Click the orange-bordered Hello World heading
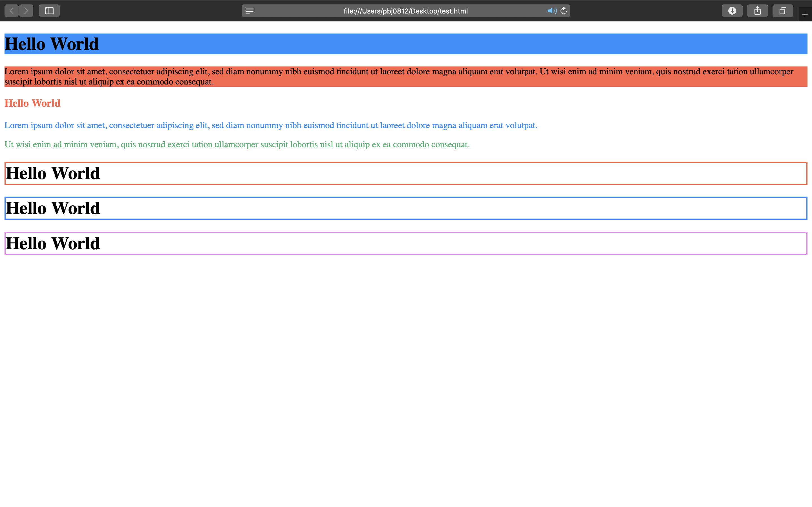 pos(53,173)
